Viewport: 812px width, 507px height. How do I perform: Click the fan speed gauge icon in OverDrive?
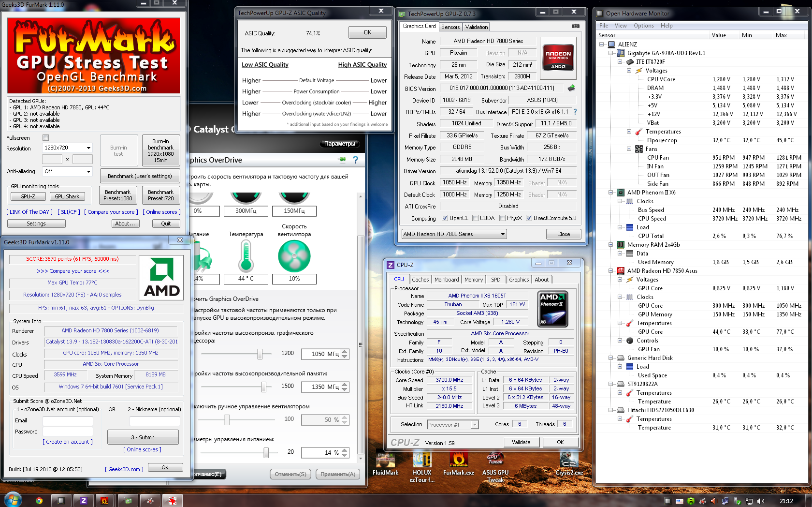tap(294, 256)
